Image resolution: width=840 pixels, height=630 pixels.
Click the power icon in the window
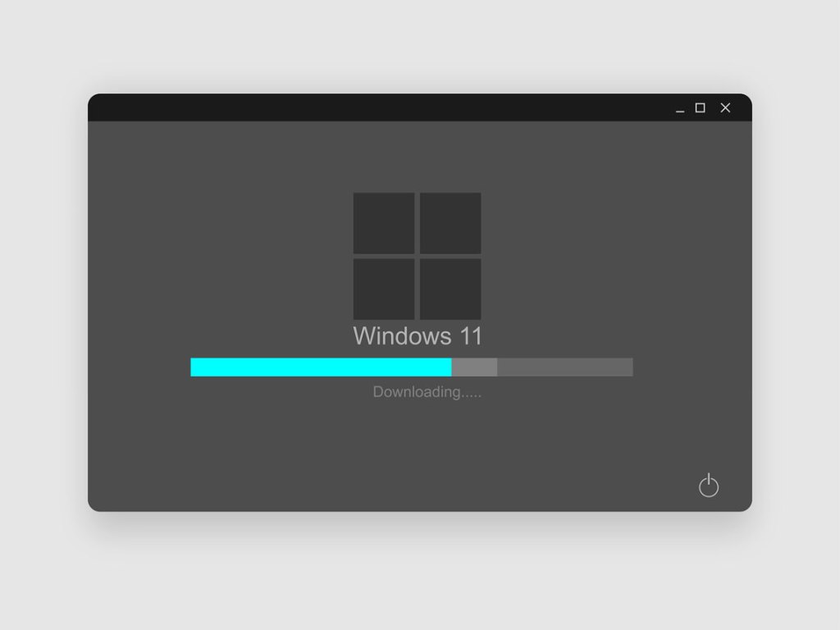[709, 486]
